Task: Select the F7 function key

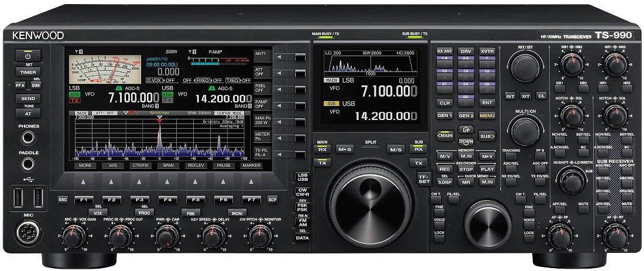Action: pyautogui.click(x=251, y=200)
